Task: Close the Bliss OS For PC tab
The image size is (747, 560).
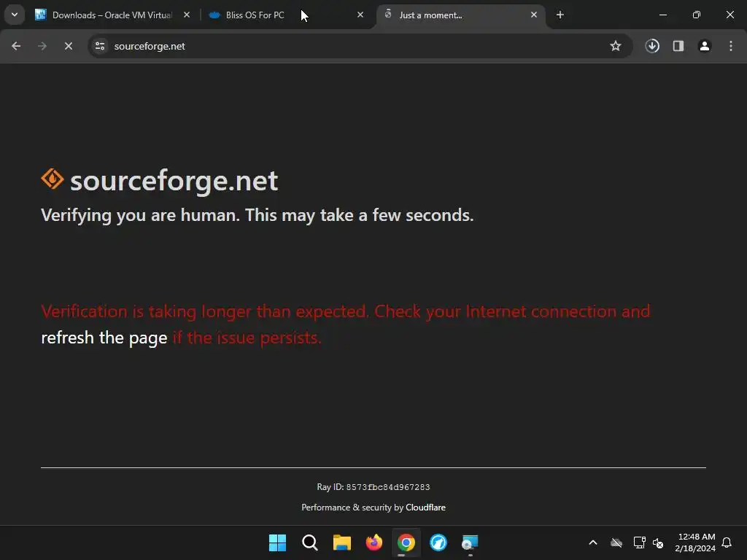Action: click(x=360, y=15)
